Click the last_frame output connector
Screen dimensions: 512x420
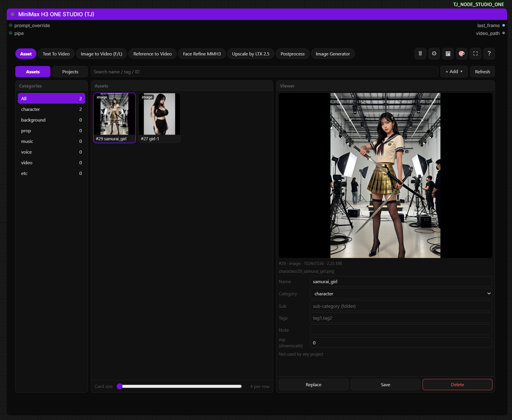(x=504, y=25)
